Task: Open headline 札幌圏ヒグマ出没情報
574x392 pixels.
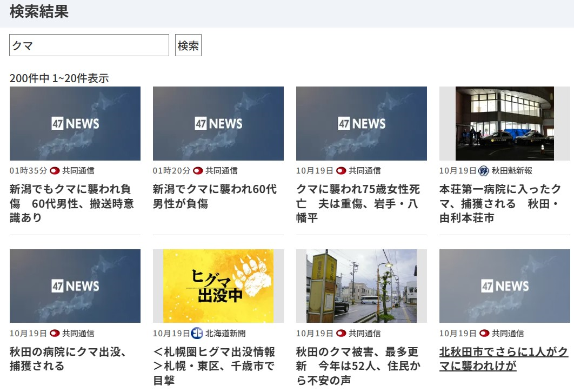Action: pyautogui.click(x=214, y=366)
